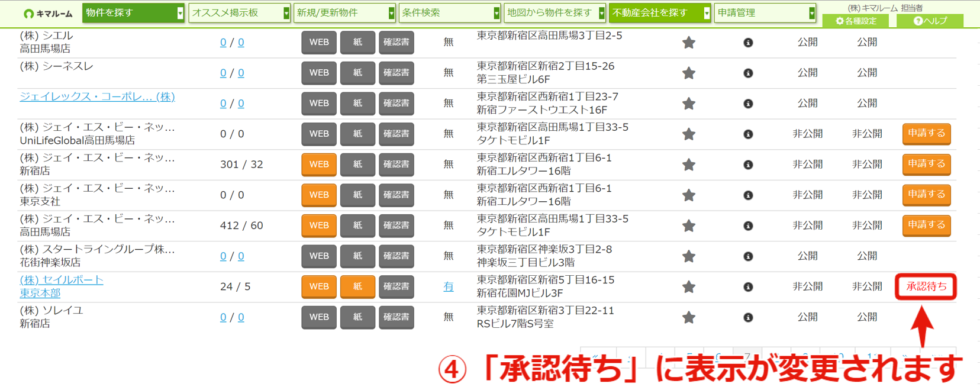Click orange 紙 button for セイルボート
This screenshot has width=980, height=390.
point(357,286)
